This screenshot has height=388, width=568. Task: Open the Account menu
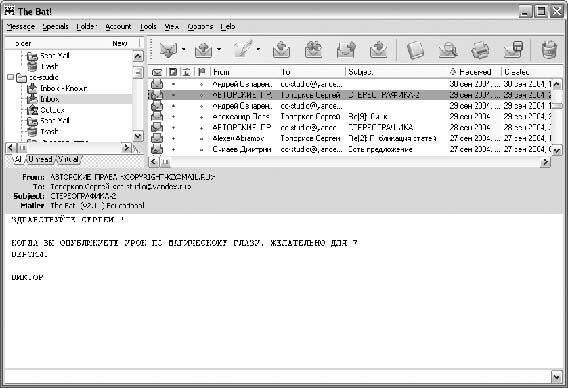point(118,26)
